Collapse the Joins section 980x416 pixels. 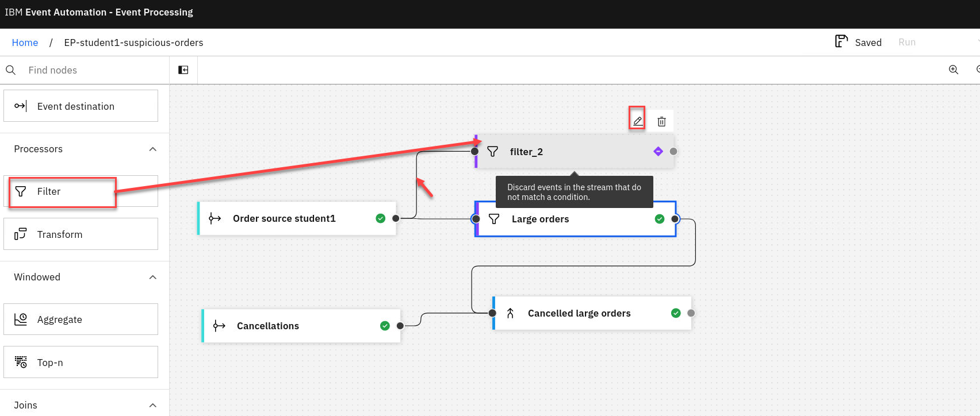(152, 405)
